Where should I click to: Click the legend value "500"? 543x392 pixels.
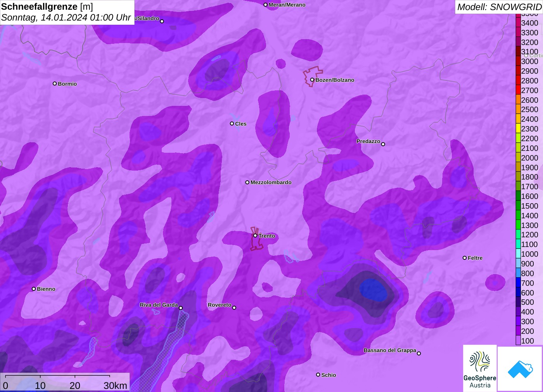click(x=527, y=302)
